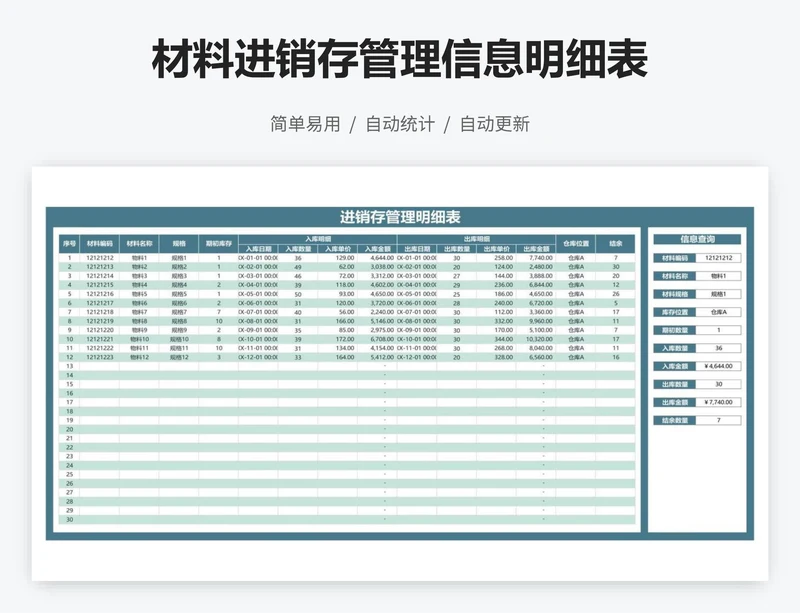
Task: Click the empty row number 13
Action: 69,366
